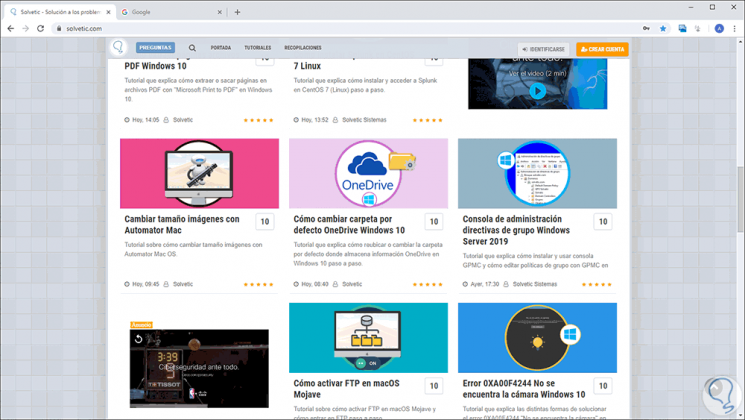Open 'Consola de administración directivas de grupo' title
The width and height of the screenshot is (745, 420).
(516, 230)
